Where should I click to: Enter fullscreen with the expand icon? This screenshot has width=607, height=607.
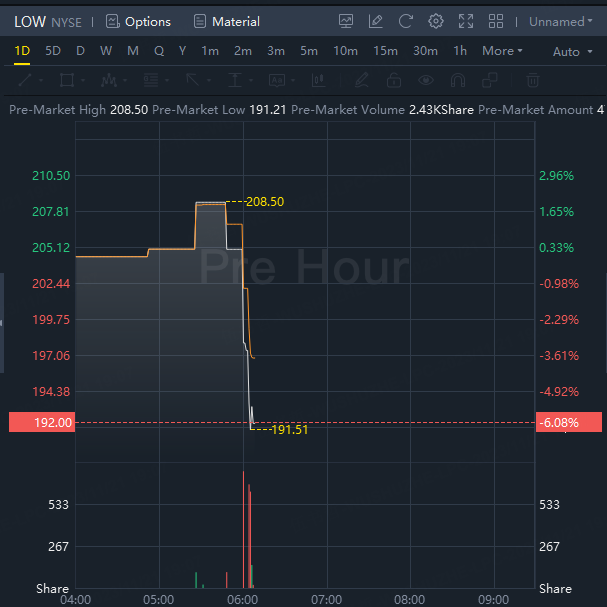(x=466, y=21)
